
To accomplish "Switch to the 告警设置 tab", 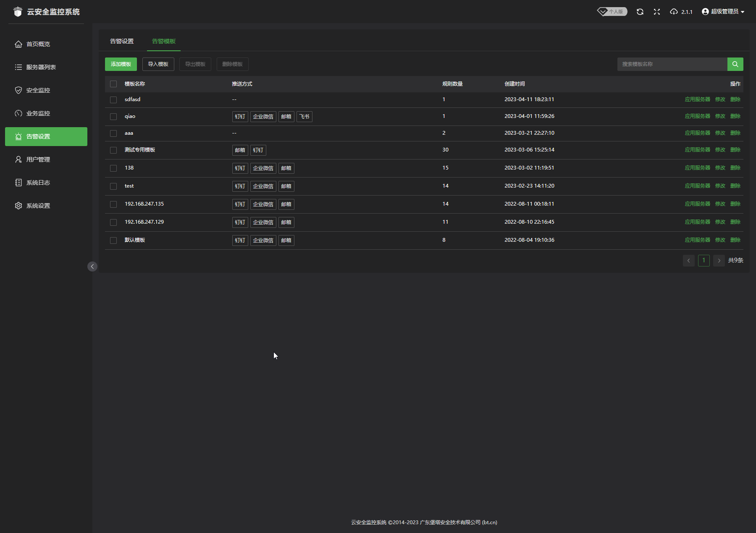I will pos(122,41).
